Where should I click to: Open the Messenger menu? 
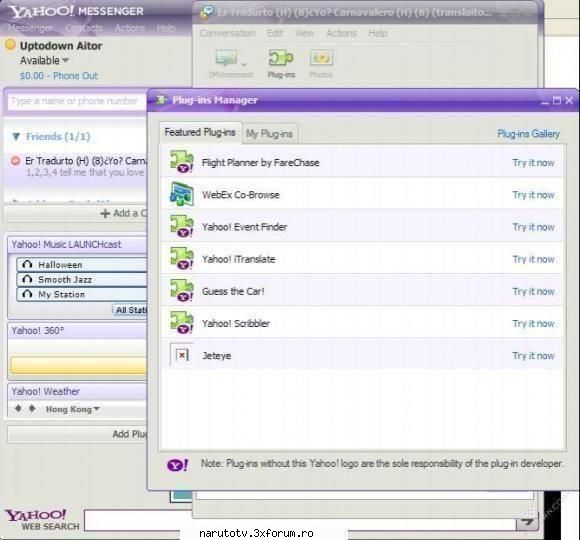[30, 28]
